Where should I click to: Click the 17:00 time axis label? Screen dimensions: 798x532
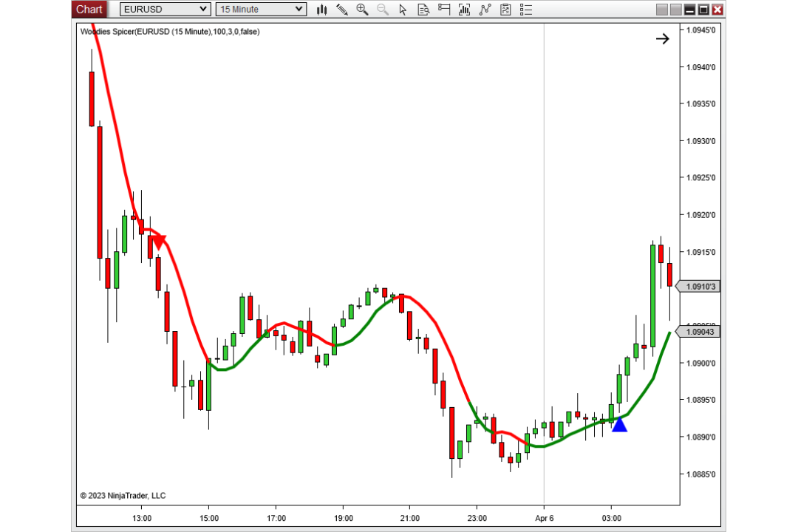pyautogui.click(x=276, y=518)
